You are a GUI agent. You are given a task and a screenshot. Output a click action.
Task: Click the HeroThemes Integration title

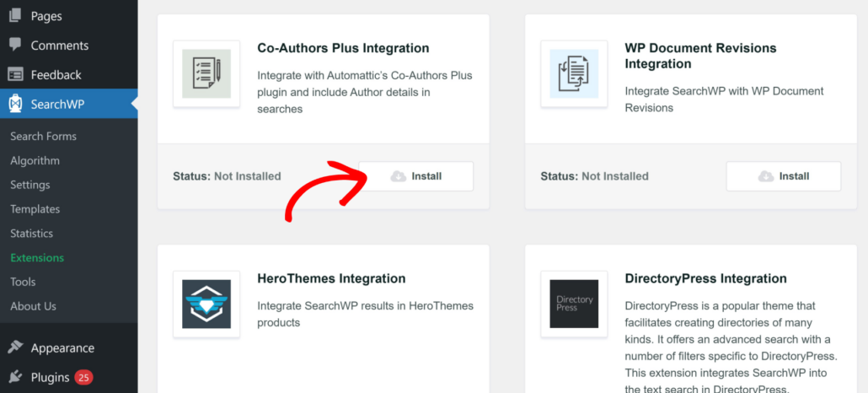click(331, 278)
